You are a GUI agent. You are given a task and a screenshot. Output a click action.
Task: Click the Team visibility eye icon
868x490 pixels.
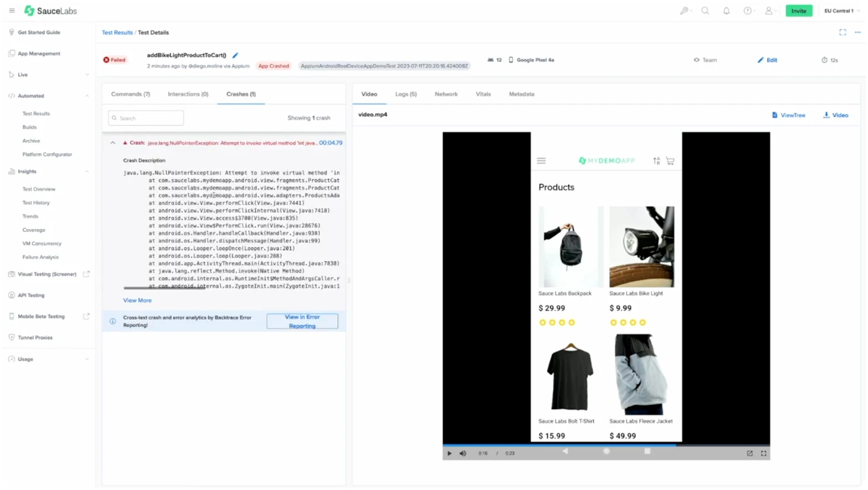[697, 60]
